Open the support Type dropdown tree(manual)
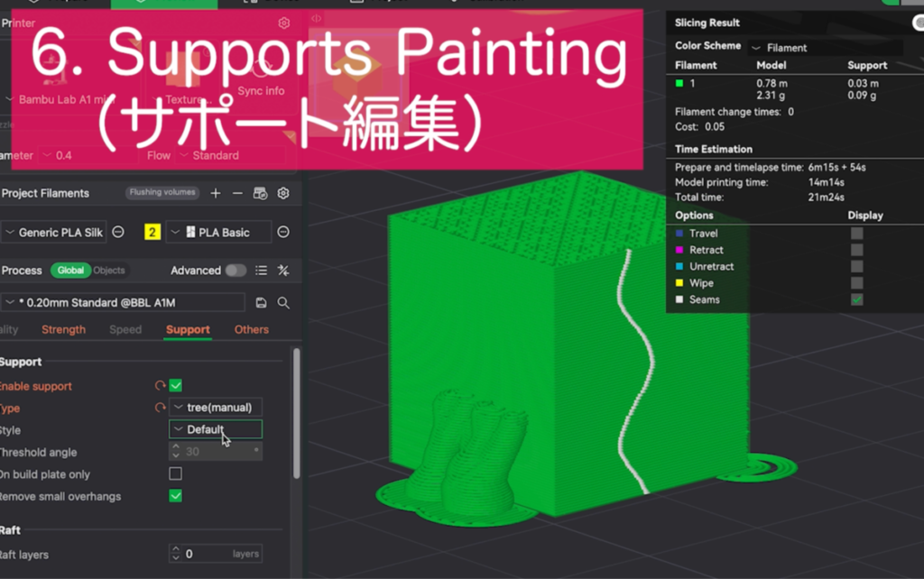Screen dimensions: 924x579 pos(216,408)
